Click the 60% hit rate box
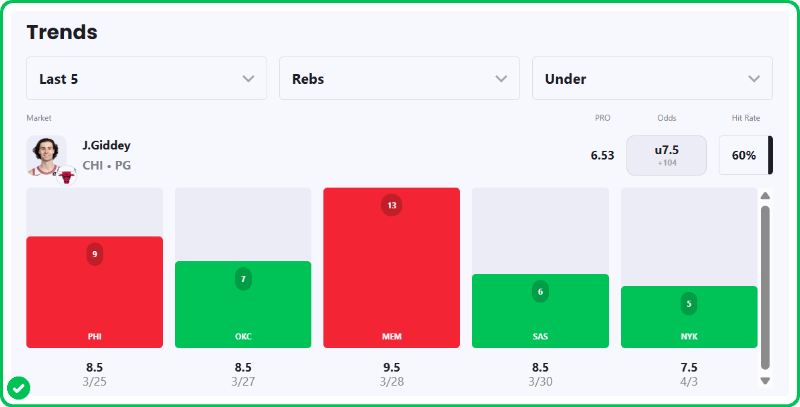 [x=744, y=155]
